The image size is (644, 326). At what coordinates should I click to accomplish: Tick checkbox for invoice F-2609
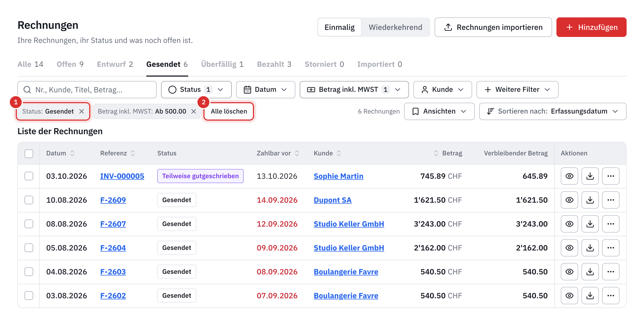[29, 200]
